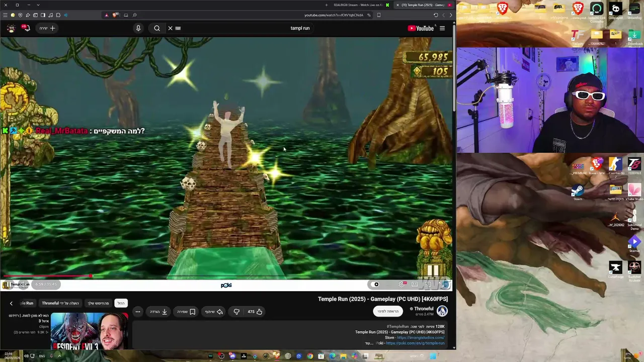The width and height of the screenshot is (644, 362).
Task: Open the volume icon in the system tray
Action: point(26,356)
